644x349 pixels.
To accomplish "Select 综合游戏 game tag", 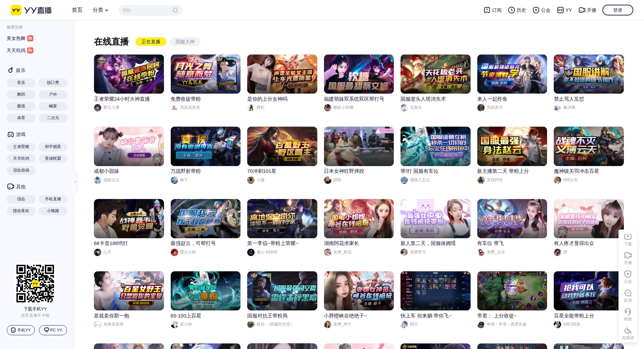I will [21, 170].
